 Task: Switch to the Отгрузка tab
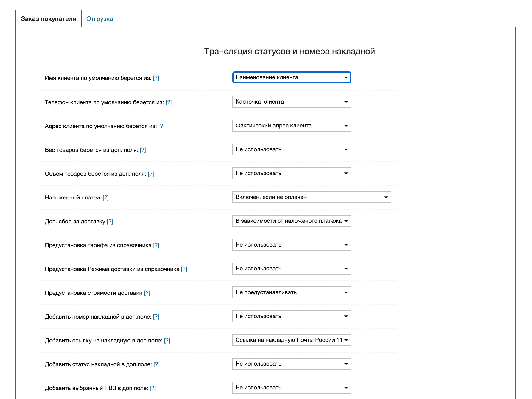(x=99, y=19)
